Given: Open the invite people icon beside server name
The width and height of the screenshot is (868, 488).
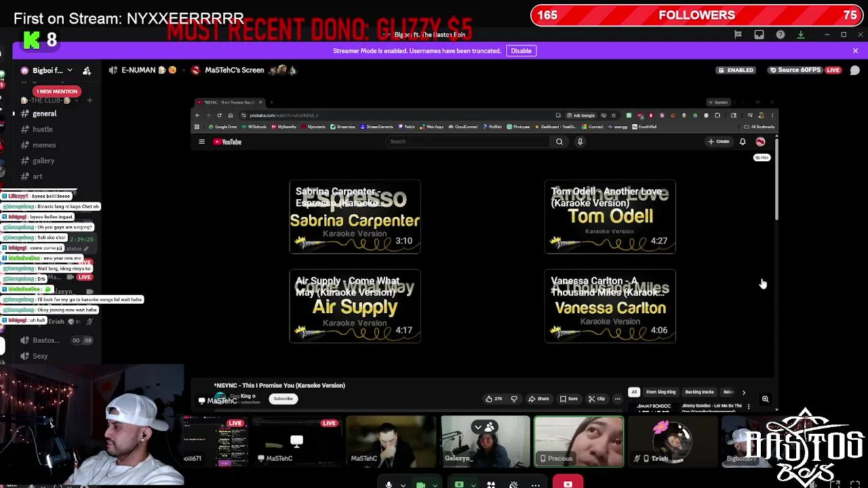Looking at the screenshot, I should pos(87,70).
